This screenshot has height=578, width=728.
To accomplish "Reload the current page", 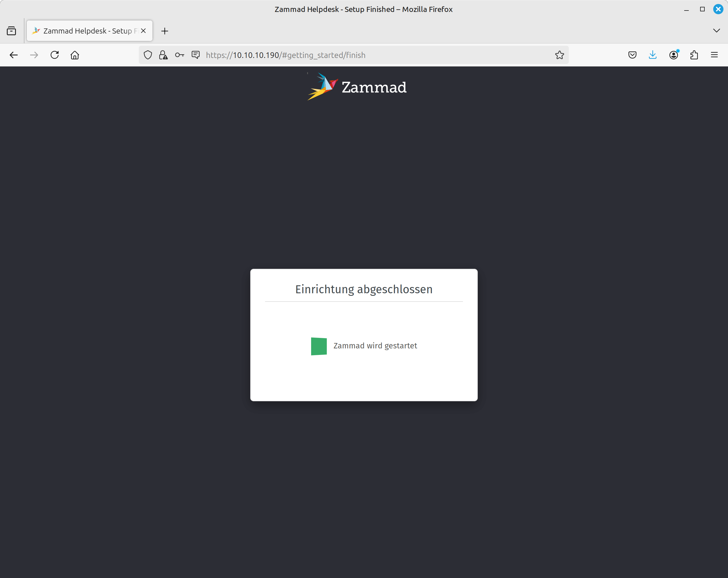I will click(55, 55).
